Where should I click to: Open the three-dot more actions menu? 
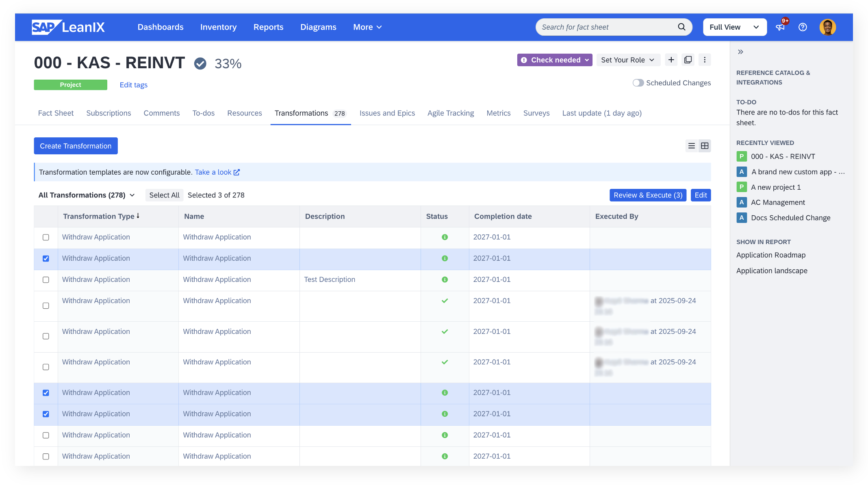[705, 60]
